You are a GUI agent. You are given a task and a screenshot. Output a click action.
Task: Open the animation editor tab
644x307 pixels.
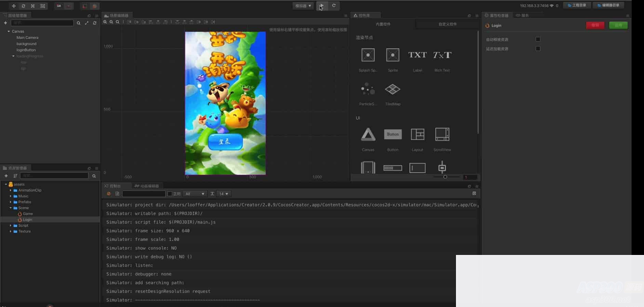tap(147, 186)
